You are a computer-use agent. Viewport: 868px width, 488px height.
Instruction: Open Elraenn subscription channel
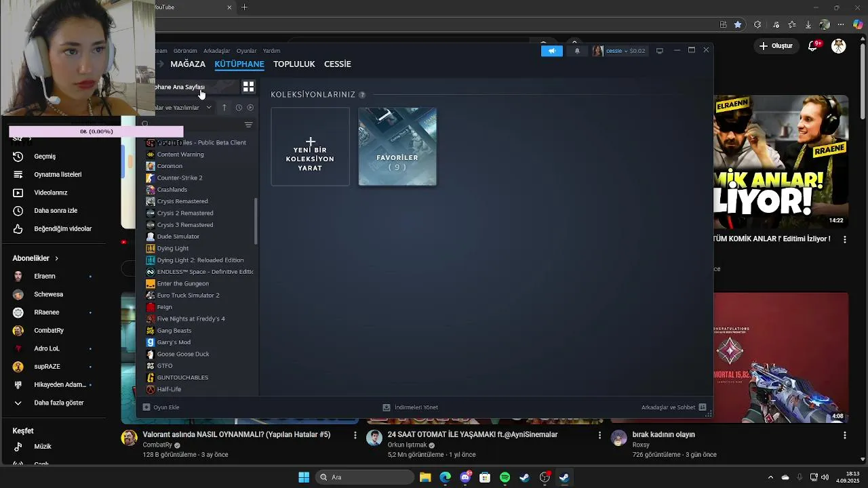click(x=45, y=277)
